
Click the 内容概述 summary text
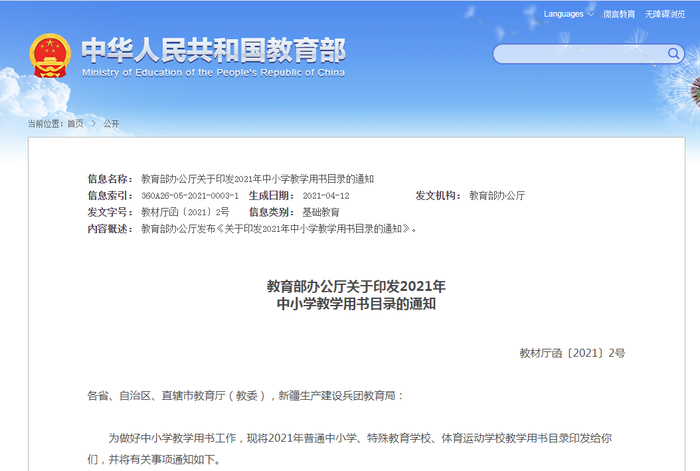[279, 229]
